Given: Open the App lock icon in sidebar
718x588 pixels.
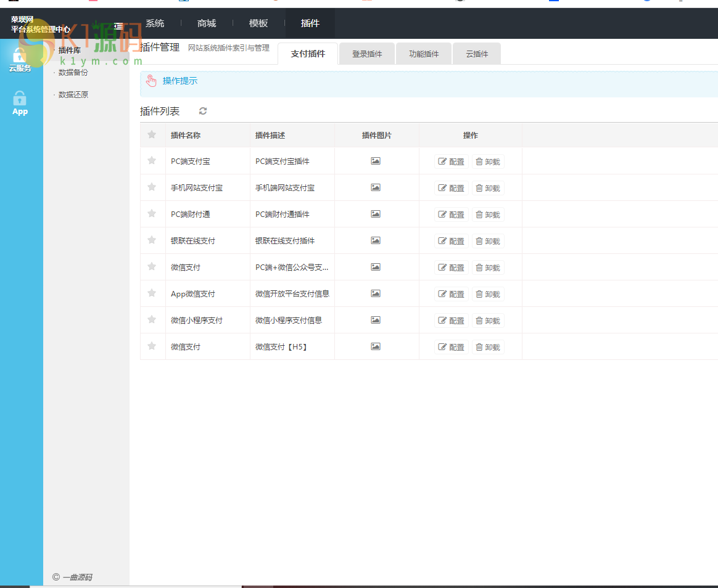Looking at the screenshot, I should pos(20,103).
